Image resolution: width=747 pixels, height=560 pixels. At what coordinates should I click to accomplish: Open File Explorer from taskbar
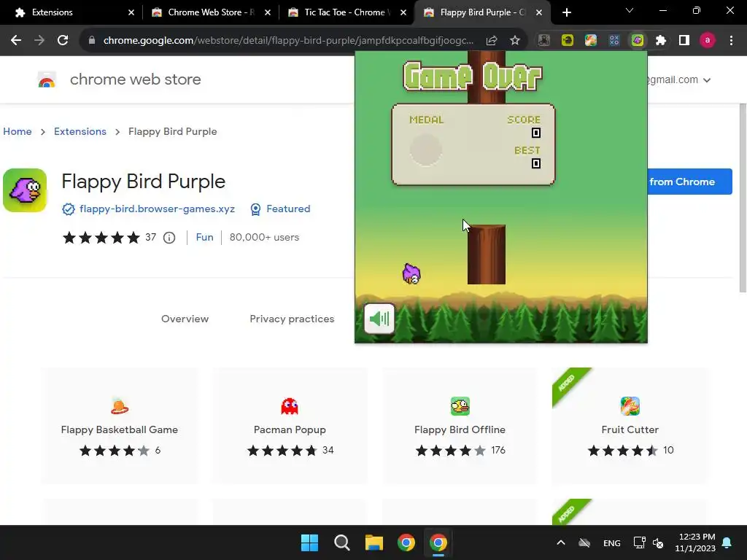point(374,542)
